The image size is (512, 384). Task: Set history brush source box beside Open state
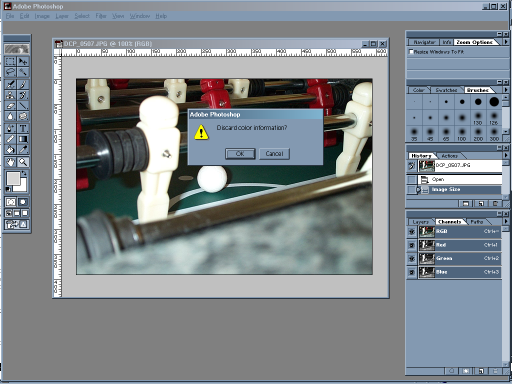[412, 179]
